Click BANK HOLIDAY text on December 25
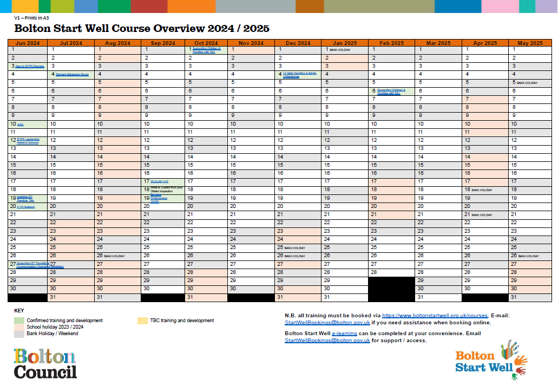Screen dimensions: 558x392 [294, 248]
